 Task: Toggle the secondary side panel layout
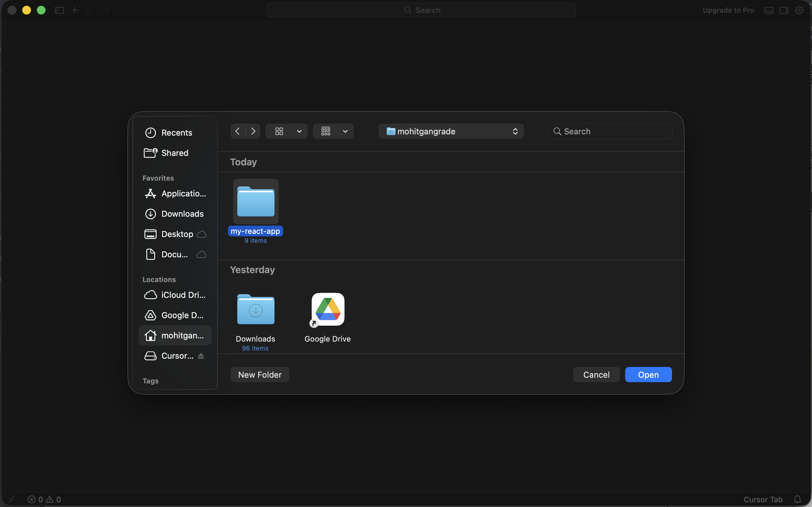click(784, 10)
